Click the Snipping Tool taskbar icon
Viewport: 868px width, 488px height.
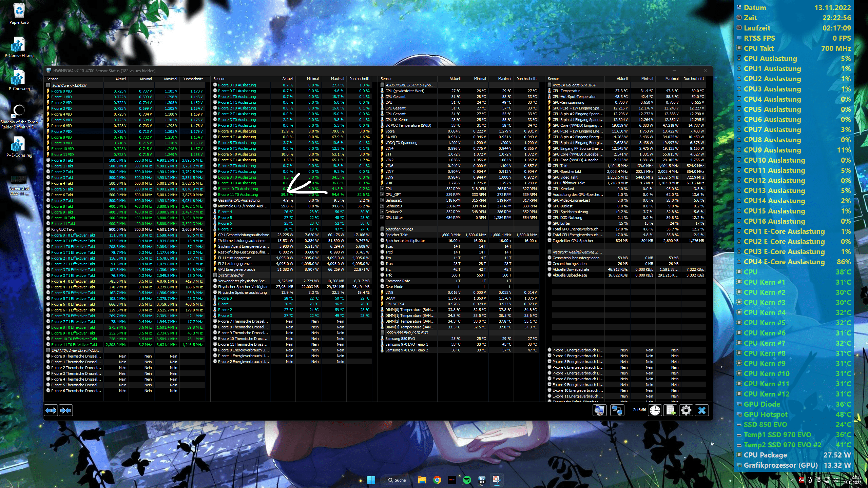pos(497,480)
